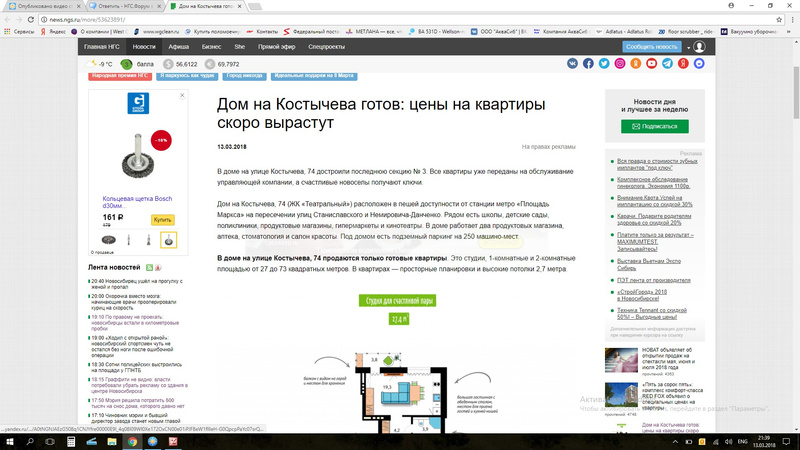The image size is (800, 450).
Task: Open the Главная НГС menu item
Action: coord(102,47)
